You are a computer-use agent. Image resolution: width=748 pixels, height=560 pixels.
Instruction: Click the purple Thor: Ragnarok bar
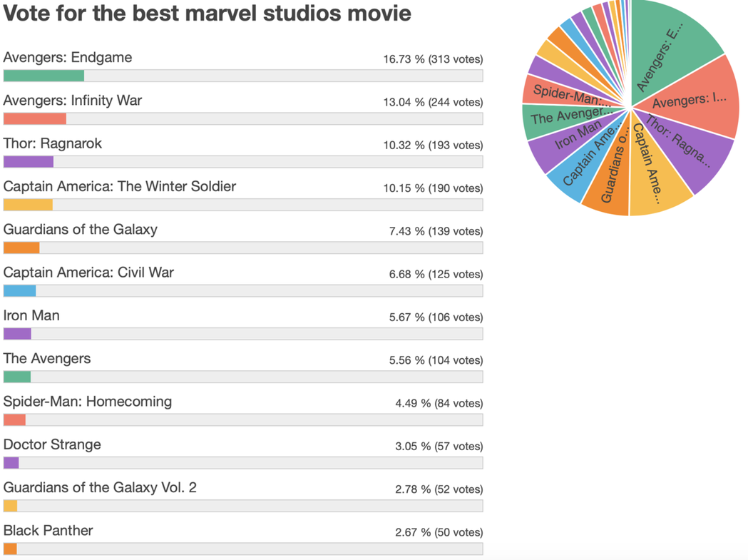point(29,162)
